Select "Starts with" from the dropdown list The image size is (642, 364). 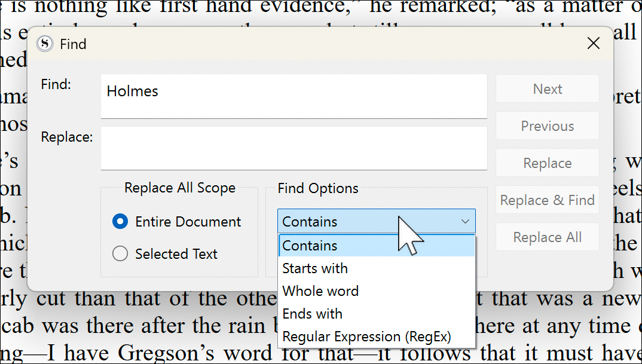point(315,268)
